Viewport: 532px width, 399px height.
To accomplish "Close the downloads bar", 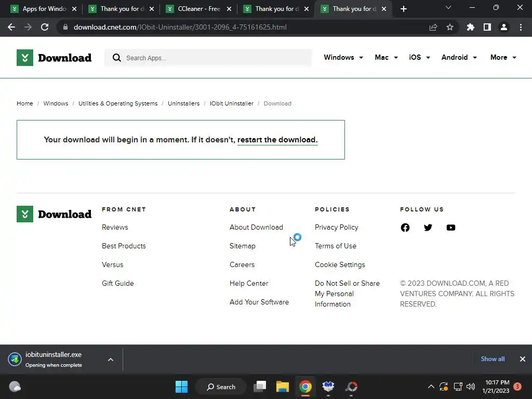I will pos(523,359).
